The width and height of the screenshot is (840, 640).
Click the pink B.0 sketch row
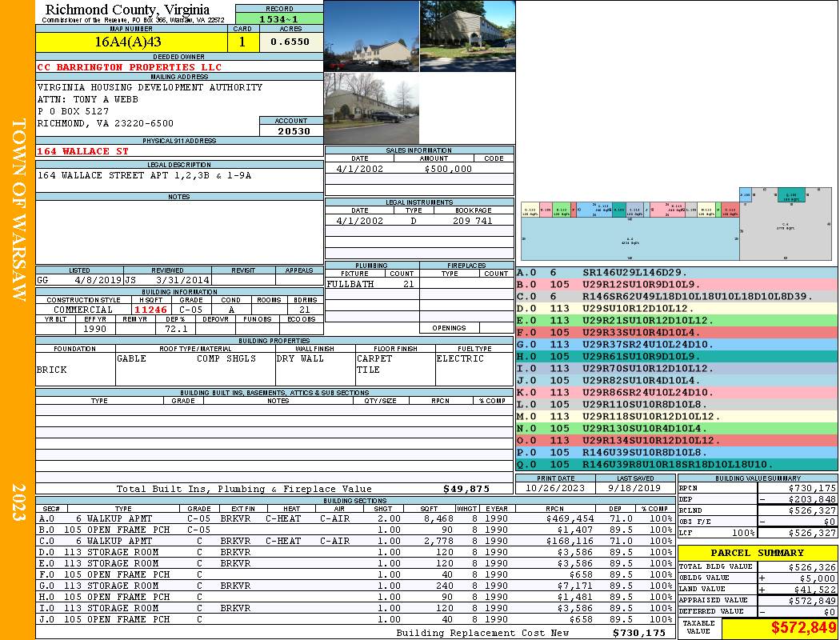(x=677, y=284)
